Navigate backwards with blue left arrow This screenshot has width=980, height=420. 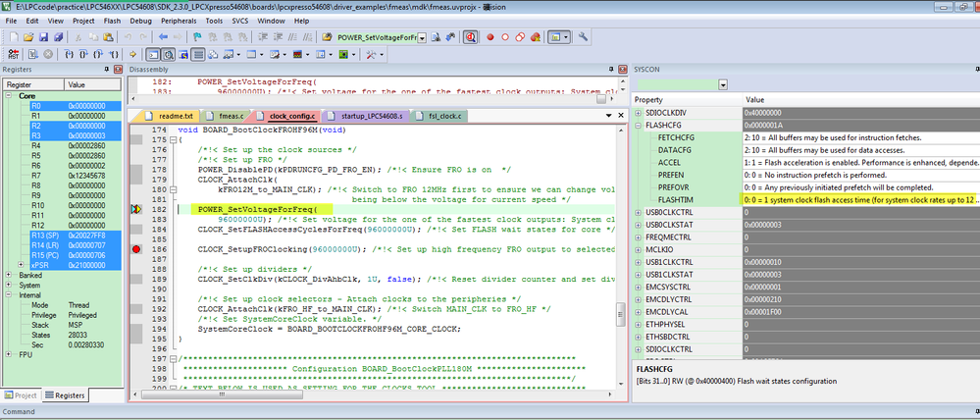tap(163, 37)
